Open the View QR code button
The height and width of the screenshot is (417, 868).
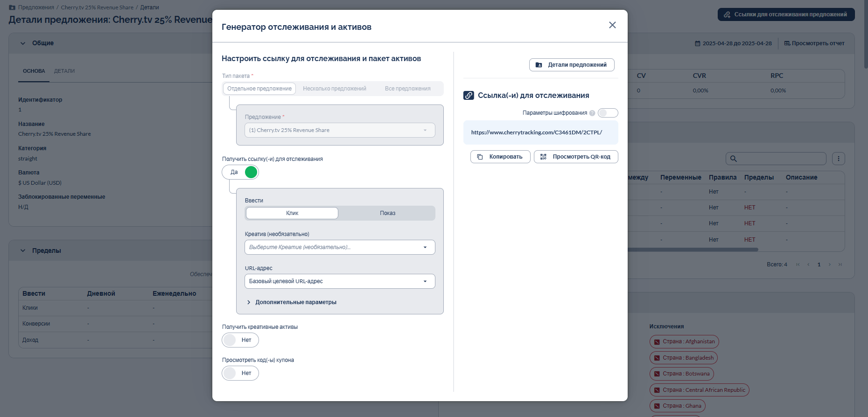576,157
